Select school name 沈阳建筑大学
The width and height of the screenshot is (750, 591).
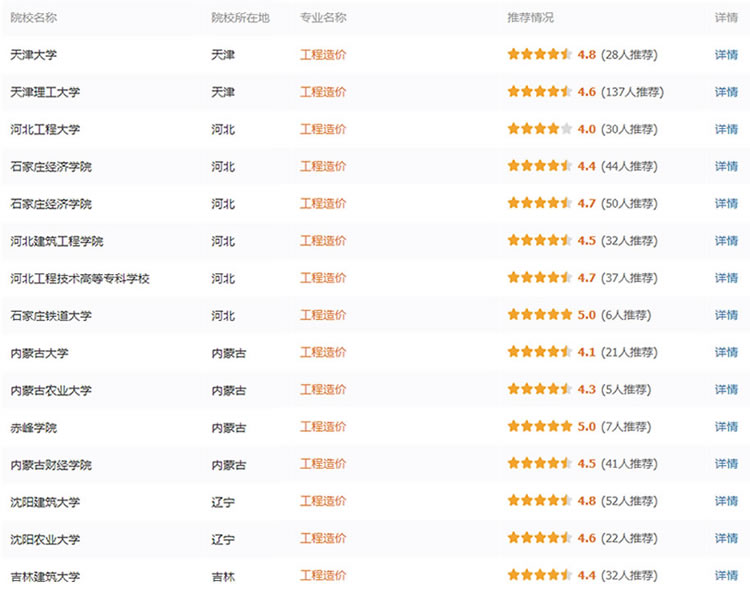point(45,502)
